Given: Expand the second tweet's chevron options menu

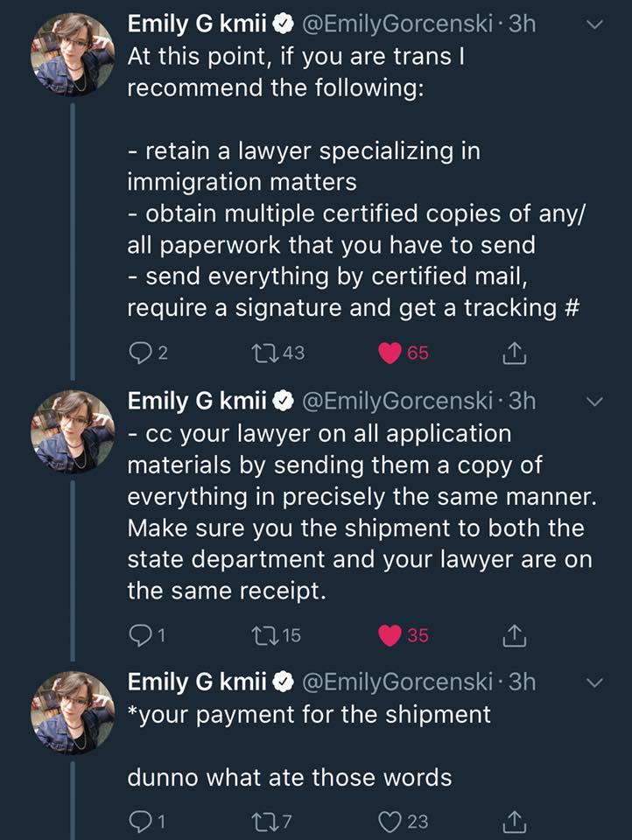Looking at the screenshot, I should (594, 402).
